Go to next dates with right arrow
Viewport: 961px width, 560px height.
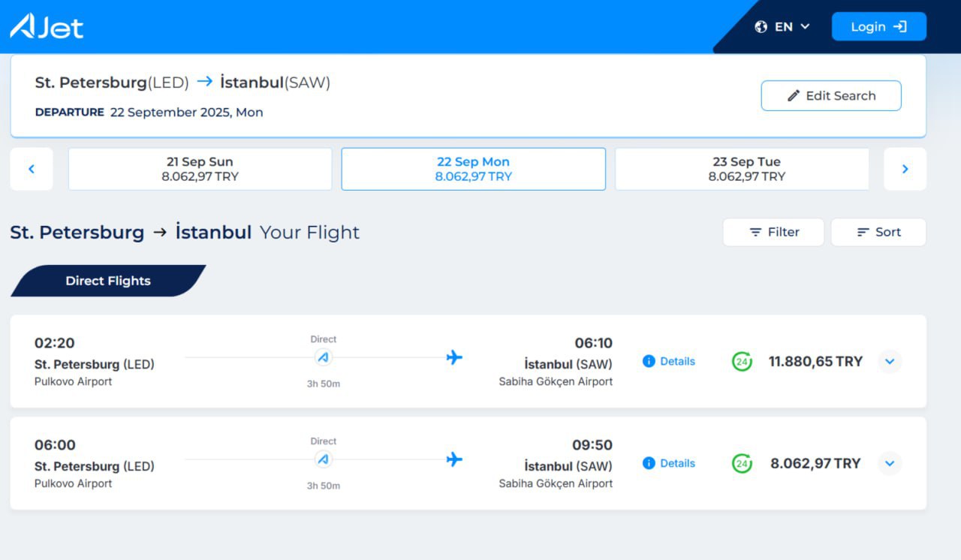(x=905, y=169)
